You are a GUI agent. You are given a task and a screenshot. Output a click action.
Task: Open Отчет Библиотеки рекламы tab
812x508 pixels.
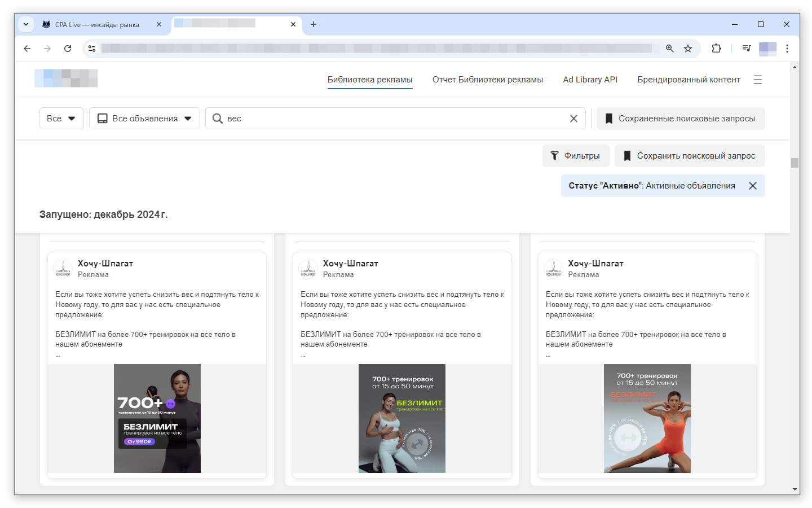coord(488,80)
